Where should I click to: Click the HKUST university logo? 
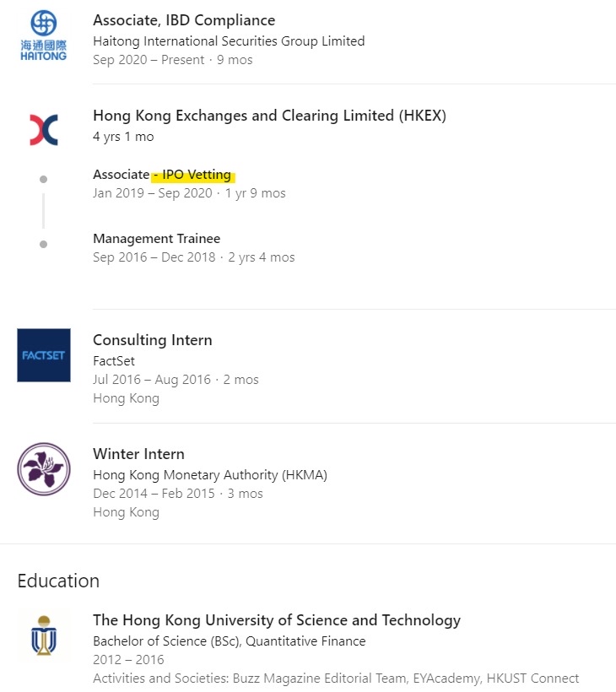coord(44,635)
